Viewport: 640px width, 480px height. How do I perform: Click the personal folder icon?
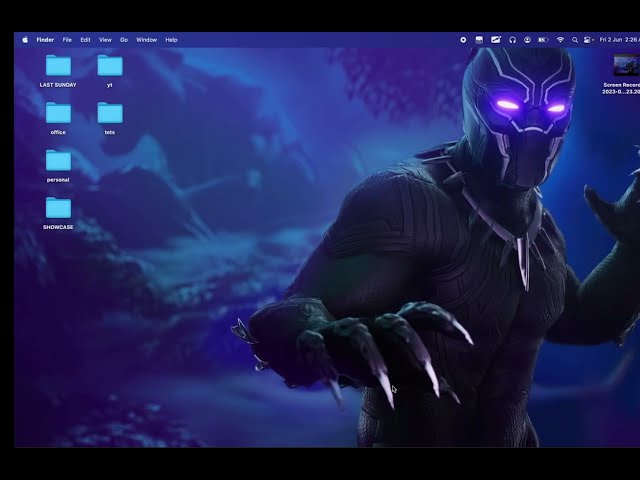coord(58,161)
